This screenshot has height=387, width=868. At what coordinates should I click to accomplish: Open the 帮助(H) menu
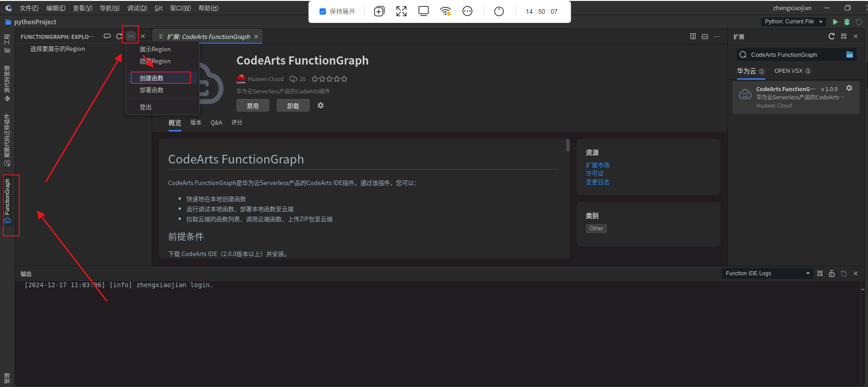click(x=208, y=8)
